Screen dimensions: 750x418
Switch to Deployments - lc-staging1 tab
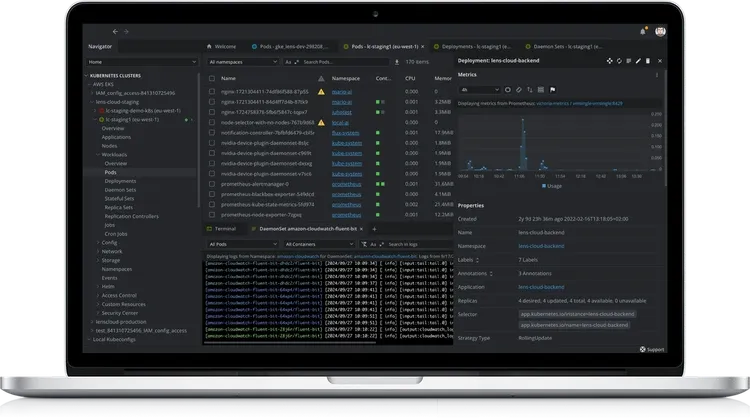[472, 46]
